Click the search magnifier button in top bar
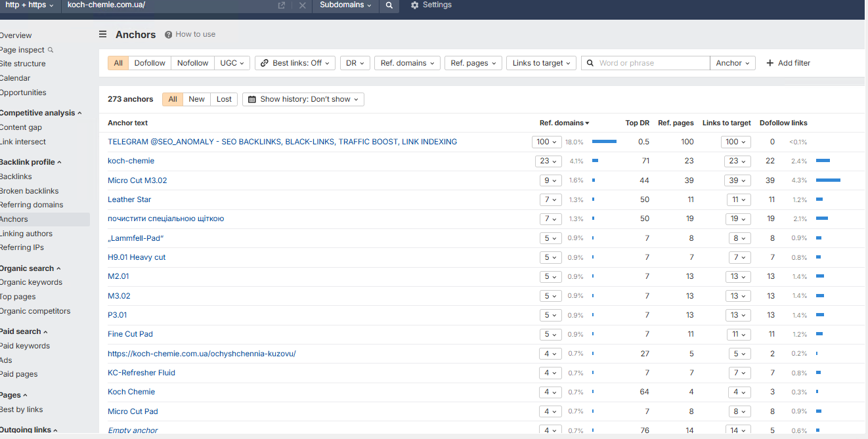868x439 pixels. [389, 5]
